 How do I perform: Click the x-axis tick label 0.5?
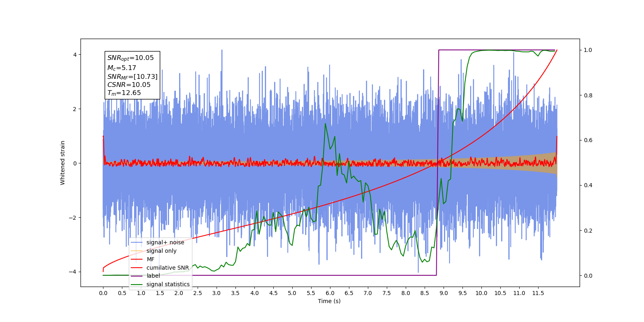point(122,293)
